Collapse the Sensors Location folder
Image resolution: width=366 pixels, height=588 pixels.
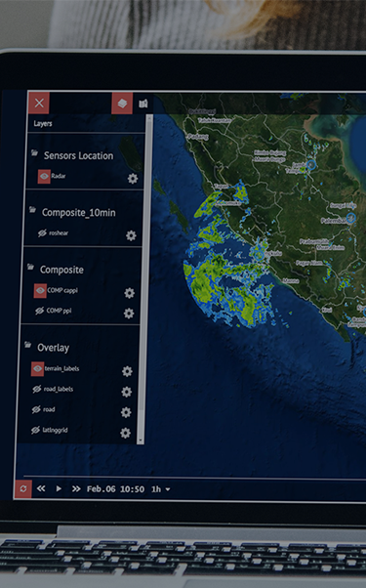pos(34,152)
